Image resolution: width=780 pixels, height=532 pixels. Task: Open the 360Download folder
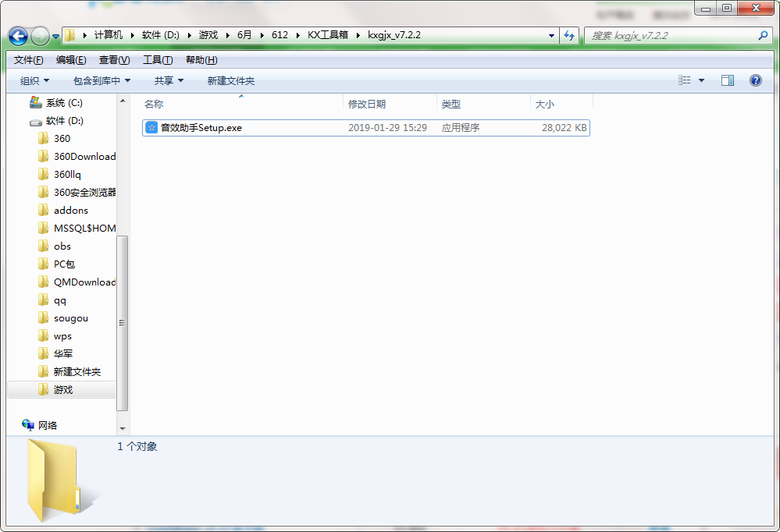(x=84, y=157)
